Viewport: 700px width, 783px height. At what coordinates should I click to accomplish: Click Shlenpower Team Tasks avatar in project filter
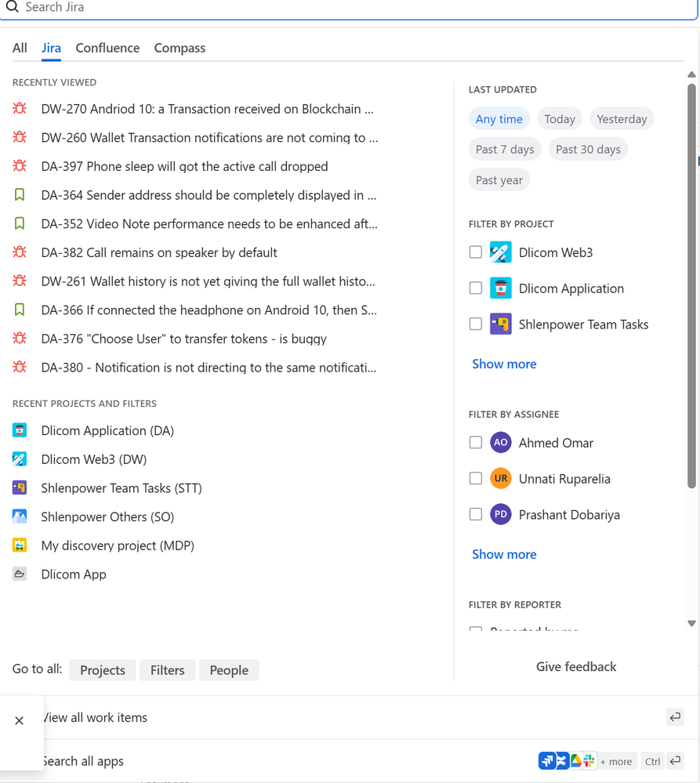(x=500, y=324)
